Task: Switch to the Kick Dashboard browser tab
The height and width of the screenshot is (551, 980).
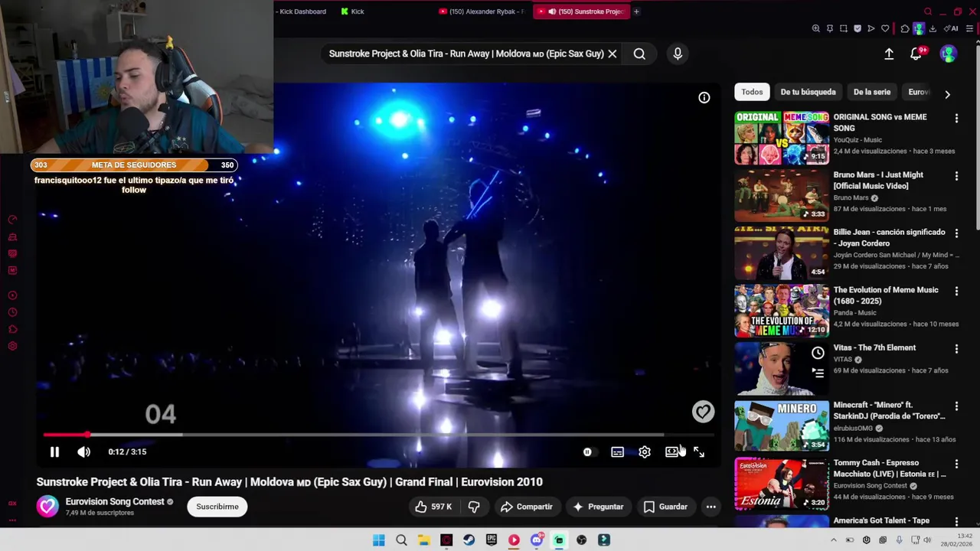Action: [x=302, y=11]
